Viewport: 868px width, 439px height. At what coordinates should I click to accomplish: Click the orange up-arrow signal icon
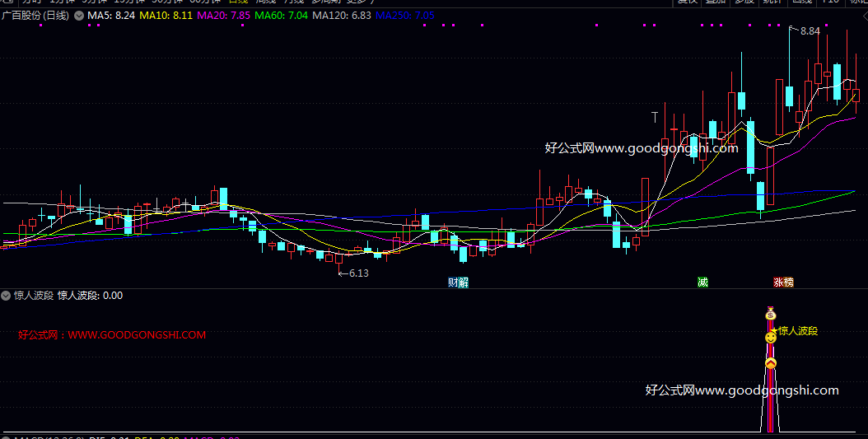click(771, 363)
